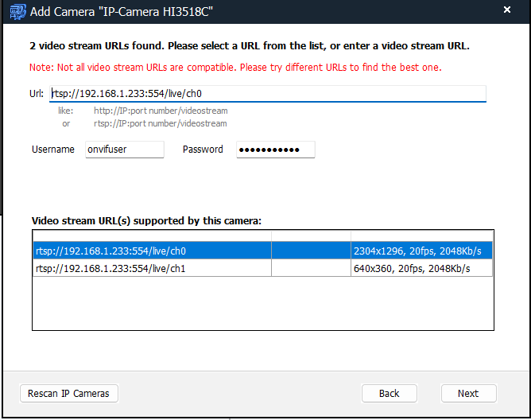Viewport: 531px width, 420px height.
Task: Click the Url input field
Action: (267, 94)
